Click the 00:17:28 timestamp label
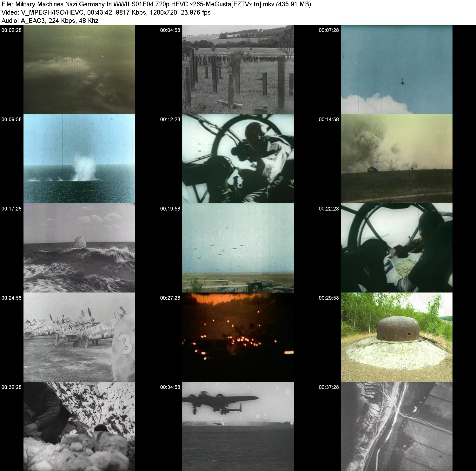The image size is (476, 471). pos(11,209)
